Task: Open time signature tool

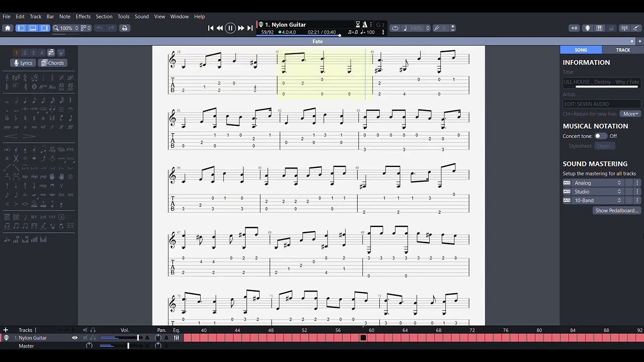Action: pyautogui.click(x=25, y=77)
